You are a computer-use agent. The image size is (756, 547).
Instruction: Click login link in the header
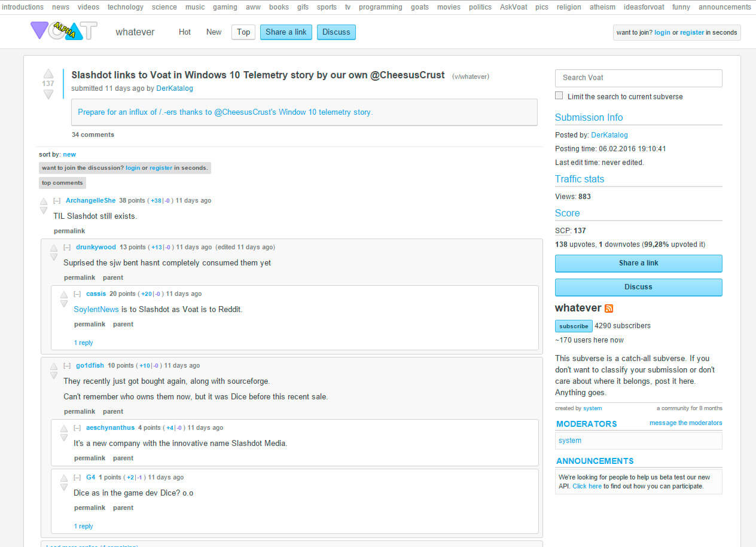pyautogui.click(x=662, y=33)
